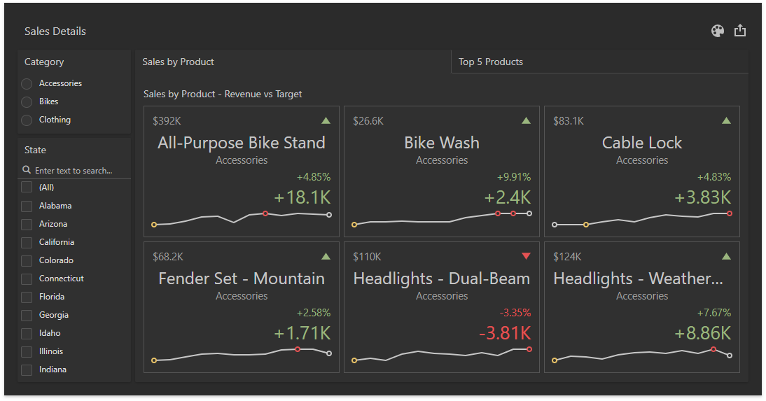
Task: Click the Bike Wash sparkline chart
Action: coord(441,217)
